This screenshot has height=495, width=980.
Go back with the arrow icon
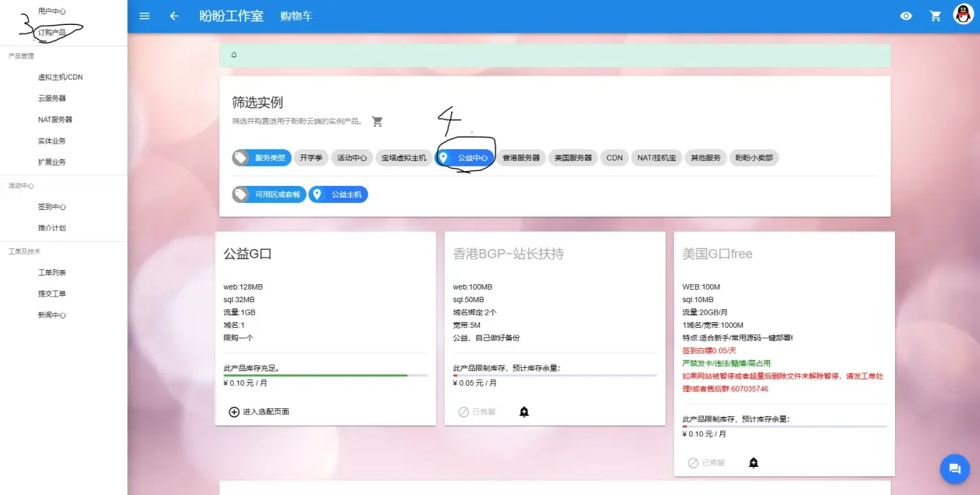click(174, 16)
